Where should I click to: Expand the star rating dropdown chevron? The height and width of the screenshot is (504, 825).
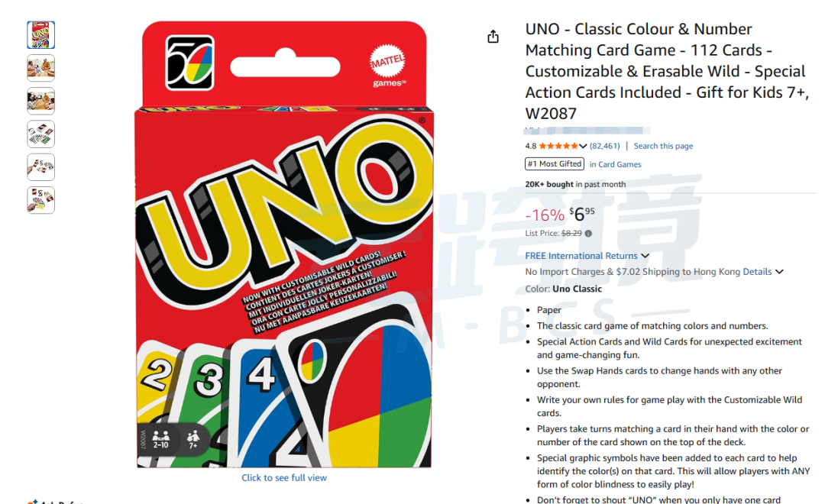coord(583,147)
